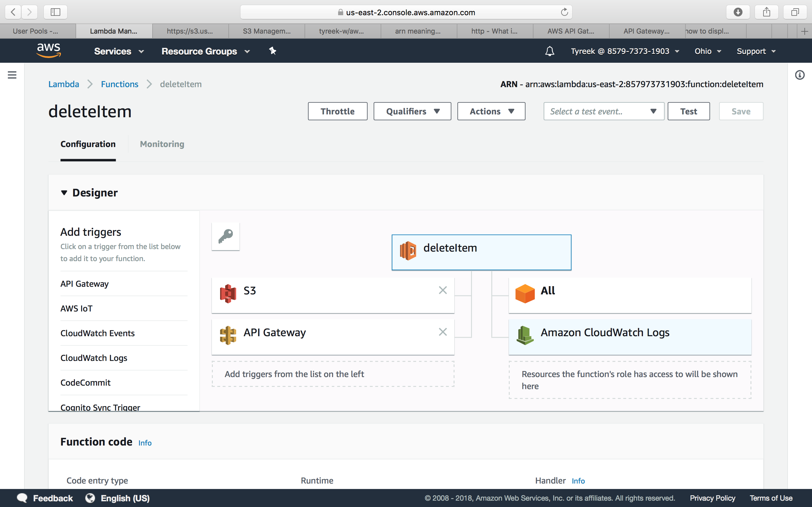Click the pin shortcut icon in AWS header
The height and width of the screenshot is (507, 812).
272,51
